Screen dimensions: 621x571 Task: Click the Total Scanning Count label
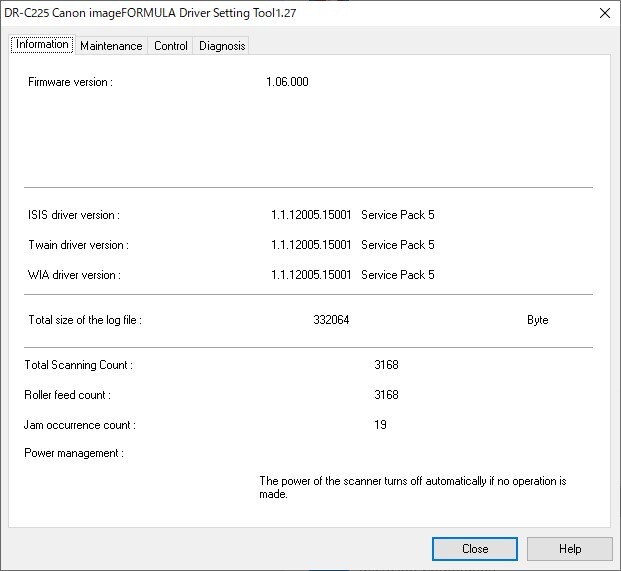point(78,365)
